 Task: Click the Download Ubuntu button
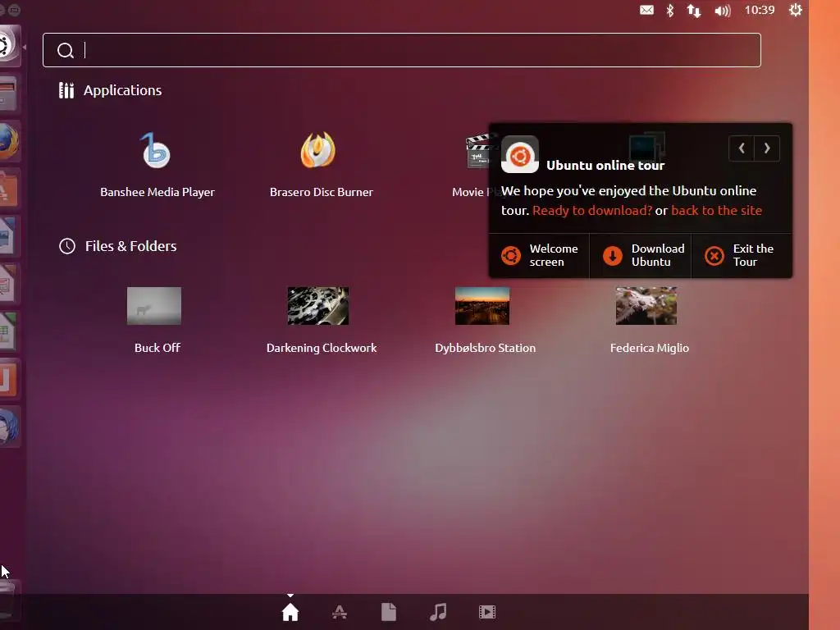pyautogui.click(x=641, y=256)
